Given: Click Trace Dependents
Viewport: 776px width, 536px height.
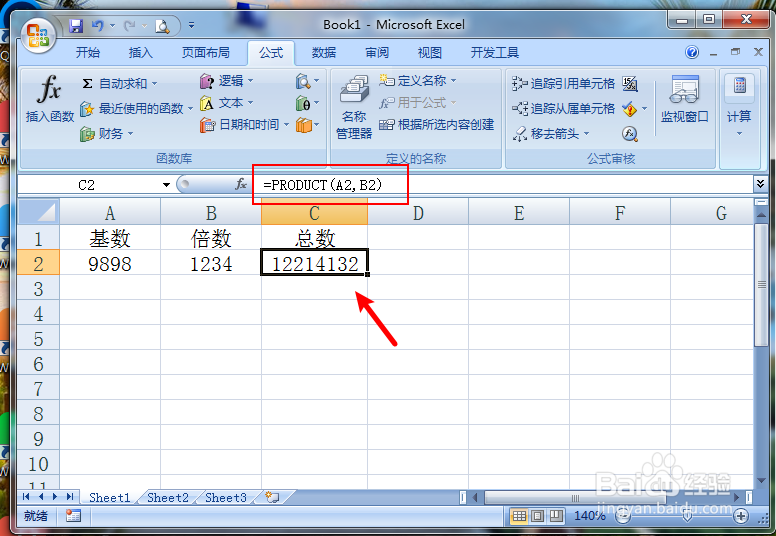Looking at the screenshot, I should click(563, 108).
